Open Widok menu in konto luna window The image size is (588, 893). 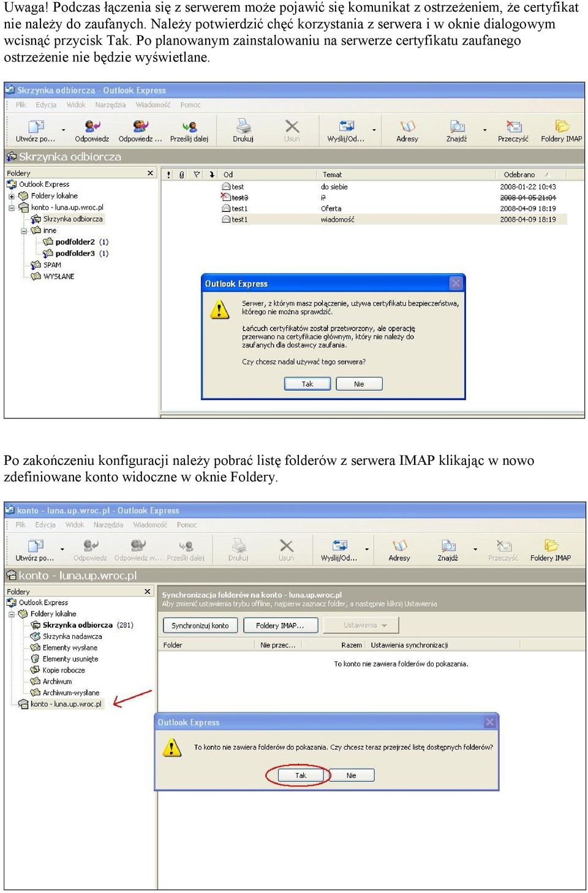(75, 525)
